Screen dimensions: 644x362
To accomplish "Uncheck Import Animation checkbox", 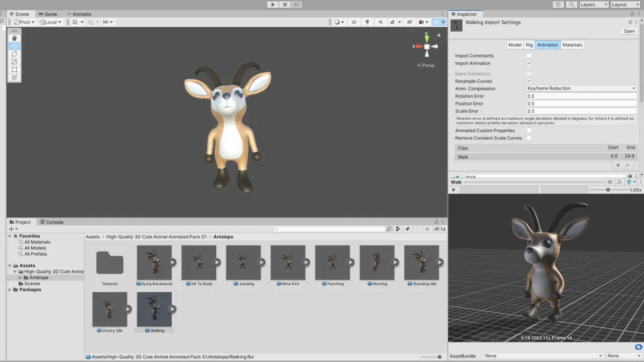I will click(529, 63).
